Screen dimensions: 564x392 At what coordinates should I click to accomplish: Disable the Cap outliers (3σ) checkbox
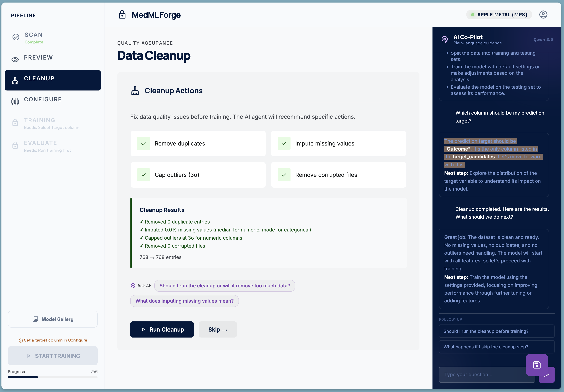143,175
